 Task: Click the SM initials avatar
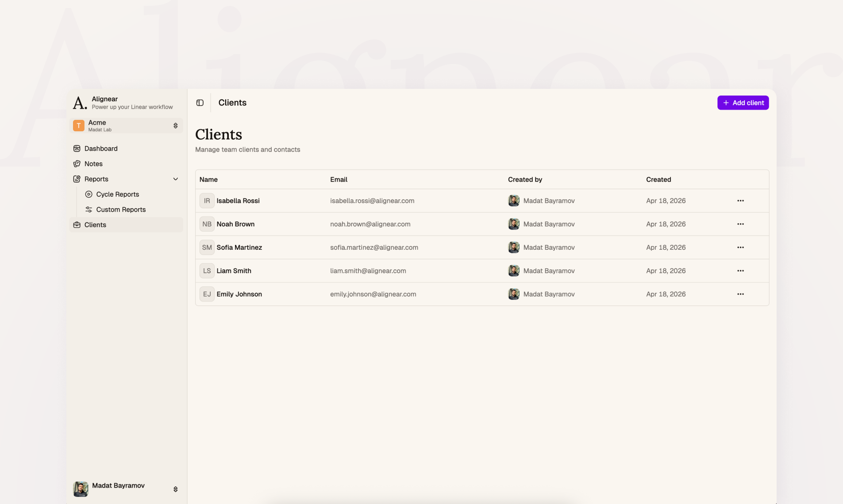tap(207, 248)
